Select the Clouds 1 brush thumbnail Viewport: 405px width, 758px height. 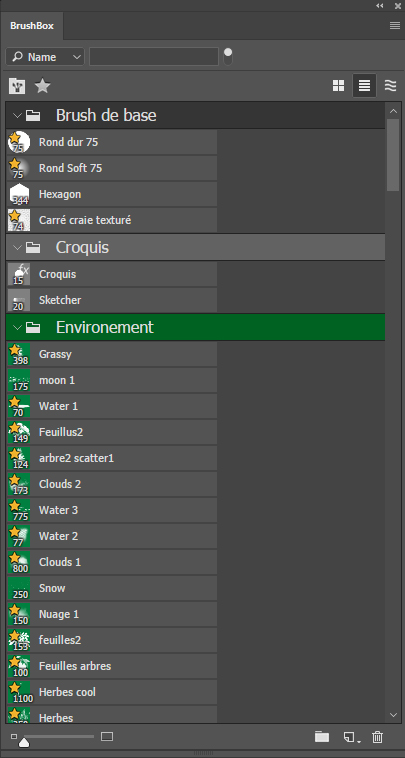[19, 562]
